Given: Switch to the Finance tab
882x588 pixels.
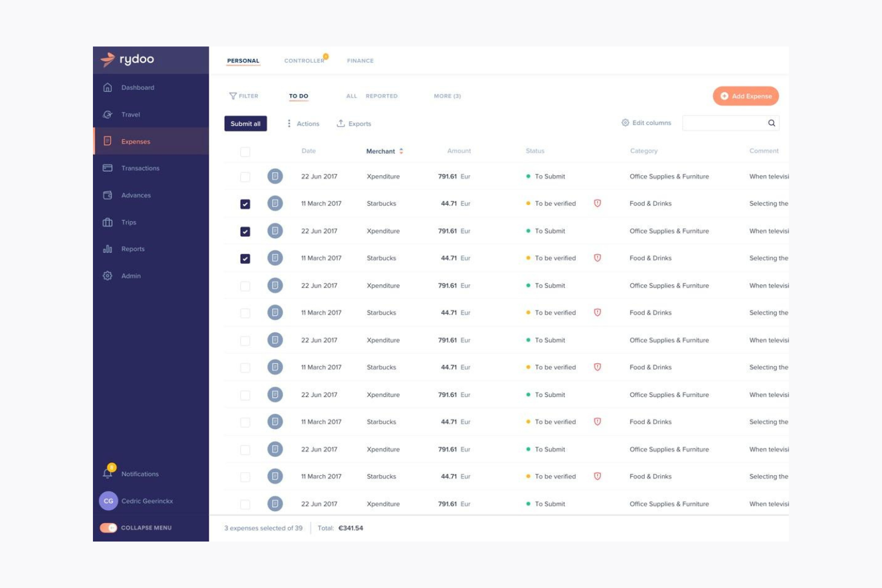Looking at the screenshot, I should [x=360, y=61].
